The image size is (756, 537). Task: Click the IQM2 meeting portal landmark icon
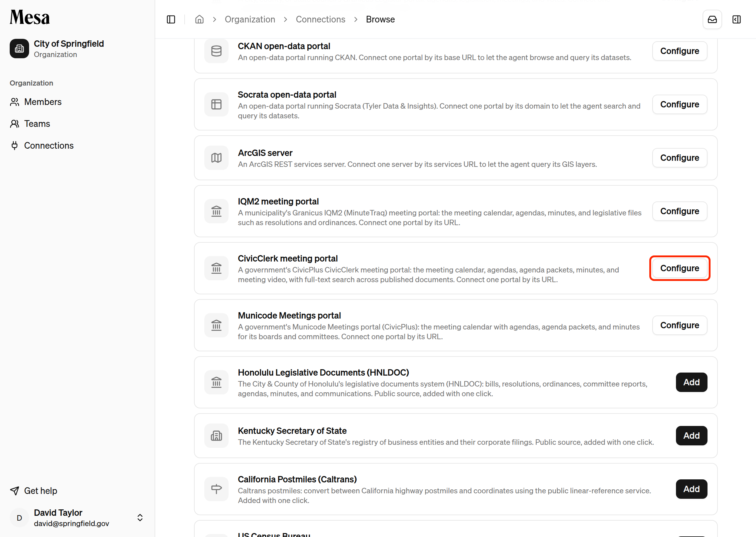coord(216,211)
